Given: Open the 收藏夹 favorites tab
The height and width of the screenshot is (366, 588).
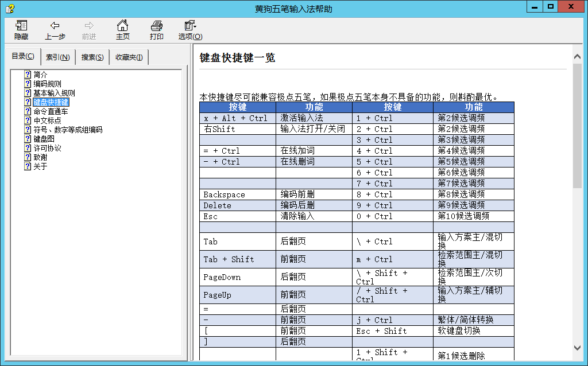Looking at the screenshot, I should point(129,57).
